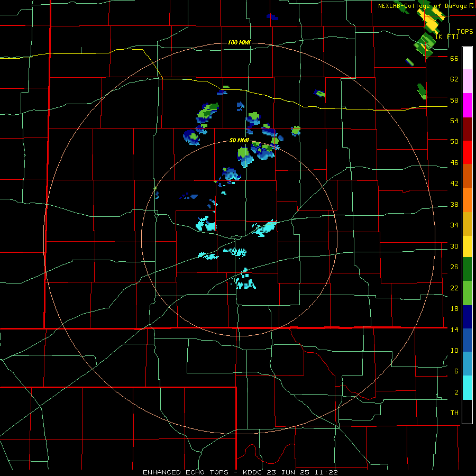The height and width of the screenshot is (476, 476).
Task: Click the '[K FT]' units label
Action: point(447,36)
